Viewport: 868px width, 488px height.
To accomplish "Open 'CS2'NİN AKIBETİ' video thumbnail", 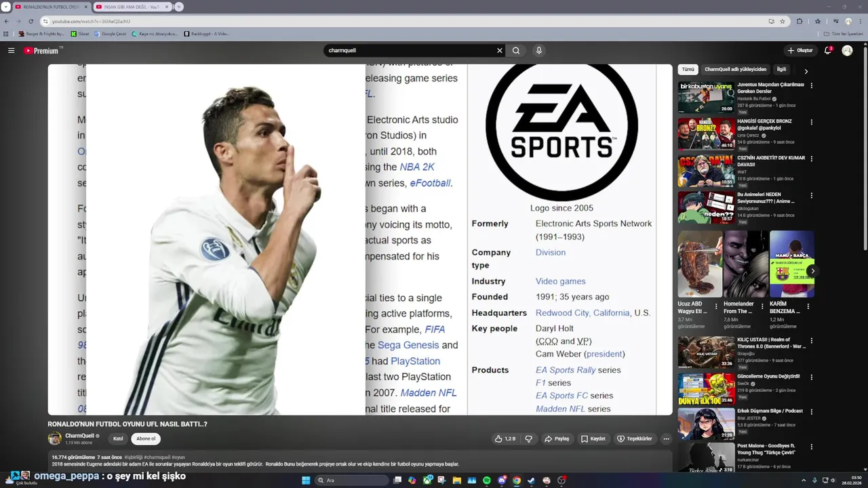I will point(706,171).
